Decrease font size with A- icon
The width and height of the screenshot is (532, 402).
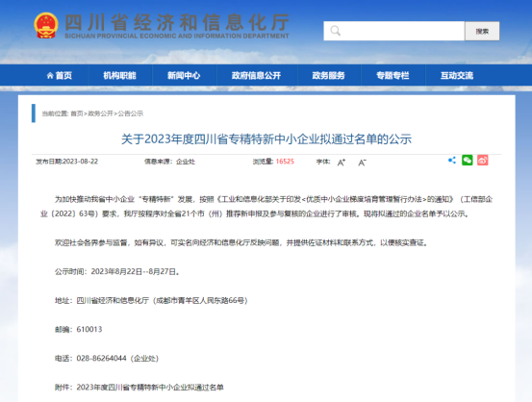pyautogui.click(x=363, y=163)
